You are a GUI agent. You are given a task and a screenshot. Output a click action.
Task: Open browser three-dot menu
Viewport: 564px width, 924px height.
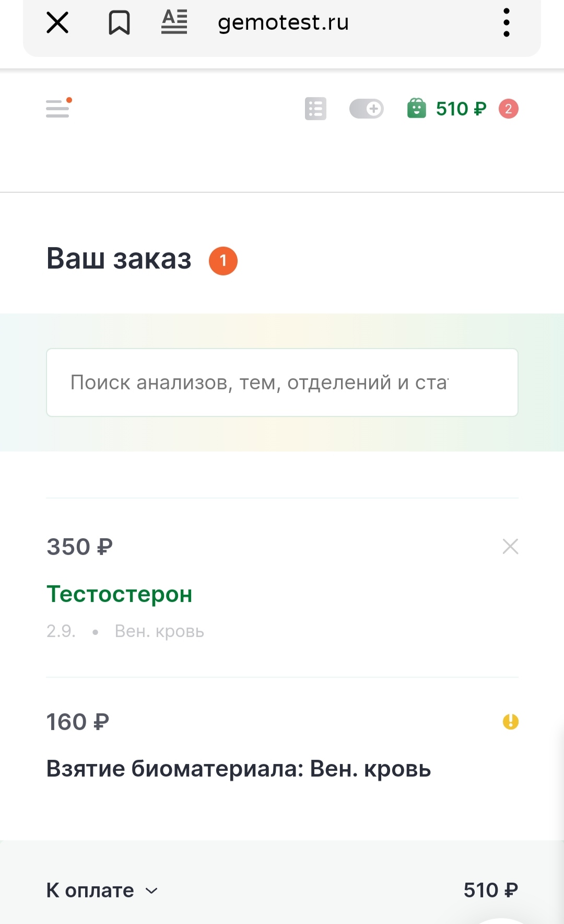click(x=506, y=23)
